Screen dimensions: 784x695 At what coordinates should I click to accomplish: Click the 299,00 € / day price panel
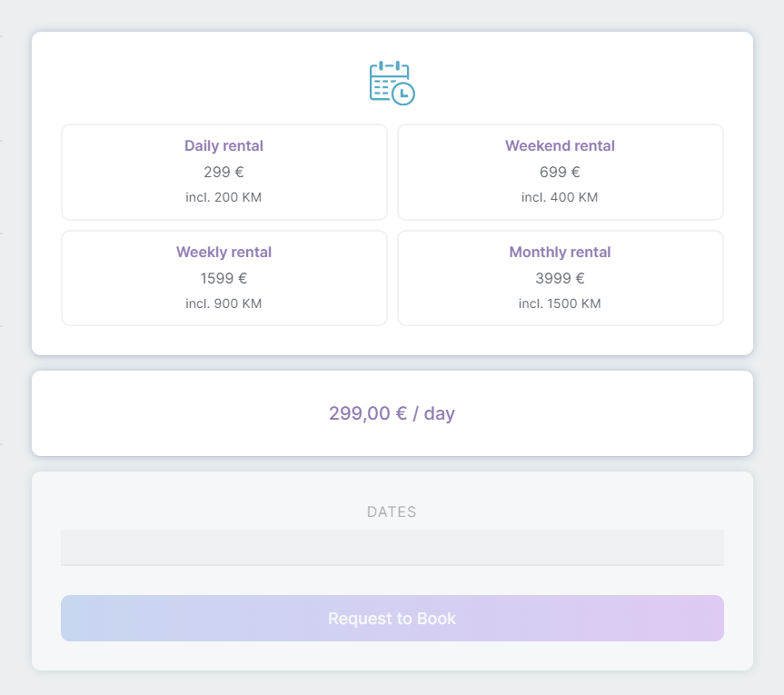[x=392, y=413]
